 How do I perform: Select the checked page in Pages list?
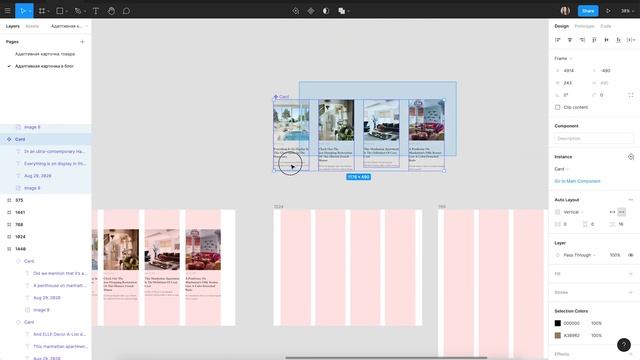[44, 66]
